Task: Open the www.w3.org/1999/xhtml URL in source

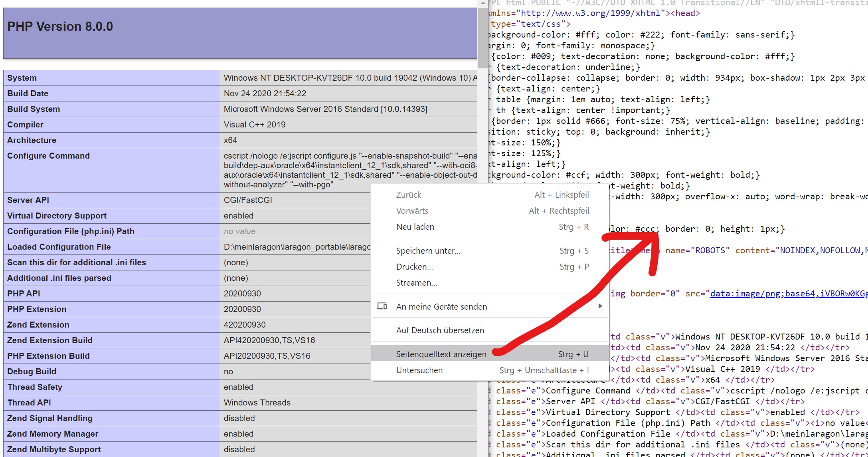Action: 591,13
